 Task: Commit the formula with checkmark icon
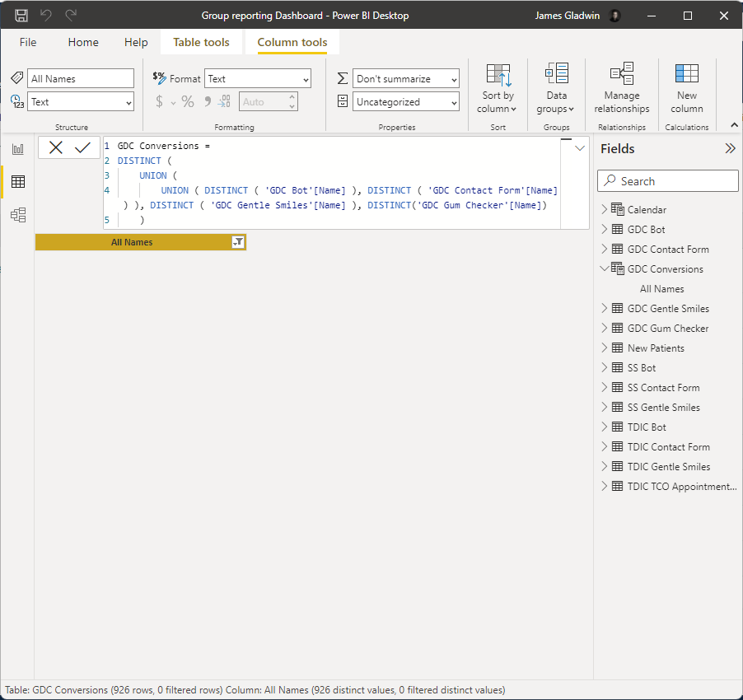[x=82, y=147]
